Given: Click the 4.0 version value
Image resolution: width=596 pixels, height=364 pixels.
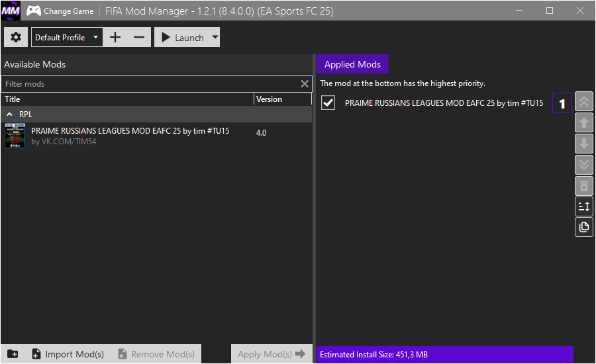Looking at the screenshot, I should pos(261,133).
